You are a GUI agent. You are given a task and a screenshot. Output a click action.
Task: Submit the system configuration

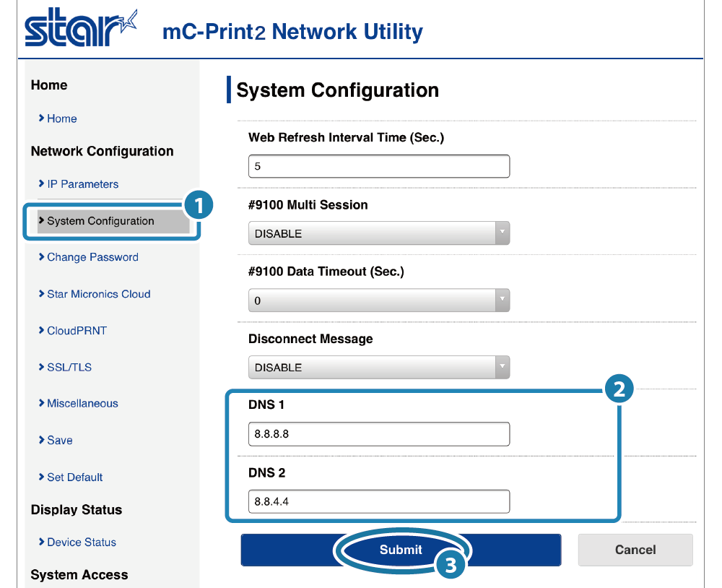coord(401,550)
